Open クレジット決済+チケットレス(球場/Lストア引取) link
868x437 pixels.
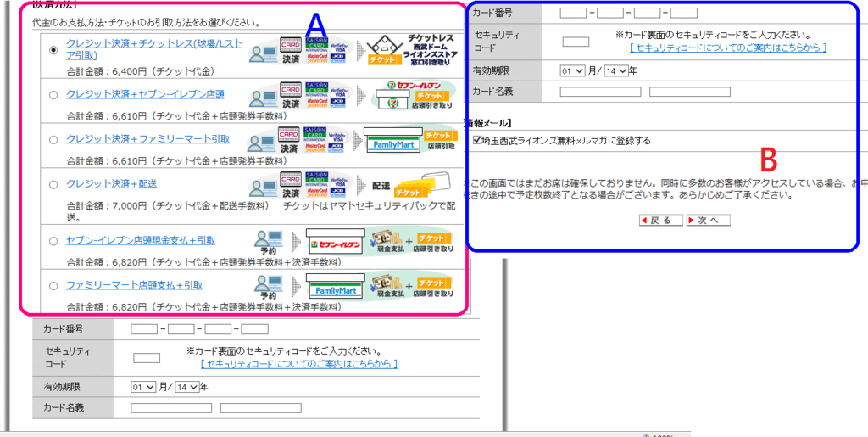point(154,49)
